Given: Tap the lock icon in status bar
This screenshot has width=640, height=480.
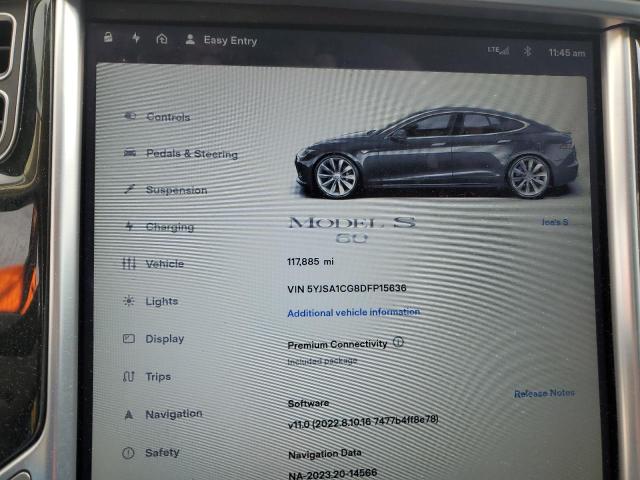Looking at the screenshot, I should click(x=108, y=37).
